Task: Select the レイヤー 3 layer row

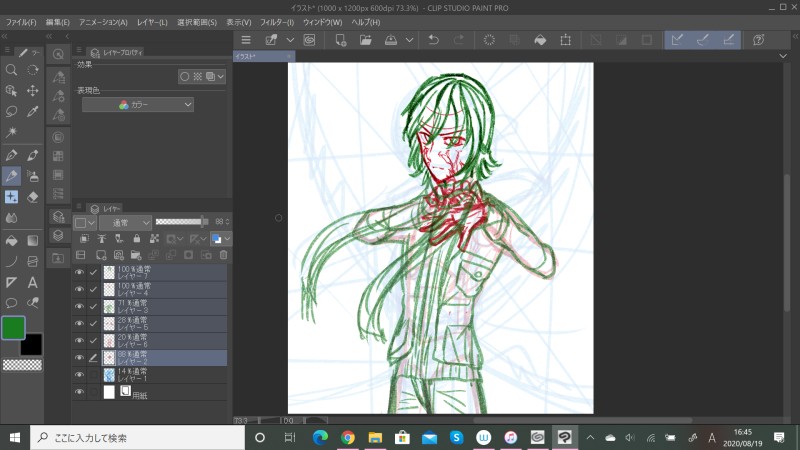Action: point(160,306)
